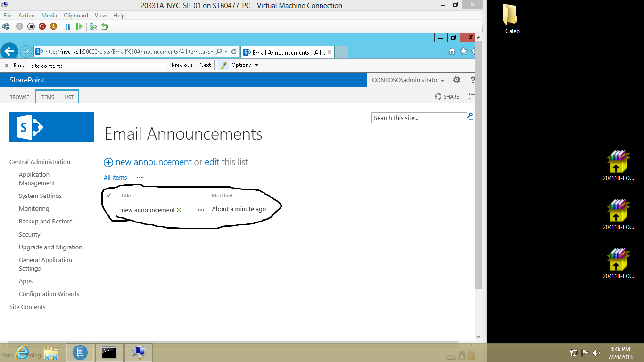Screen dimensions: 644x362
Task: Open the ellipsis menu for new announcement
Action: (201, 210)
